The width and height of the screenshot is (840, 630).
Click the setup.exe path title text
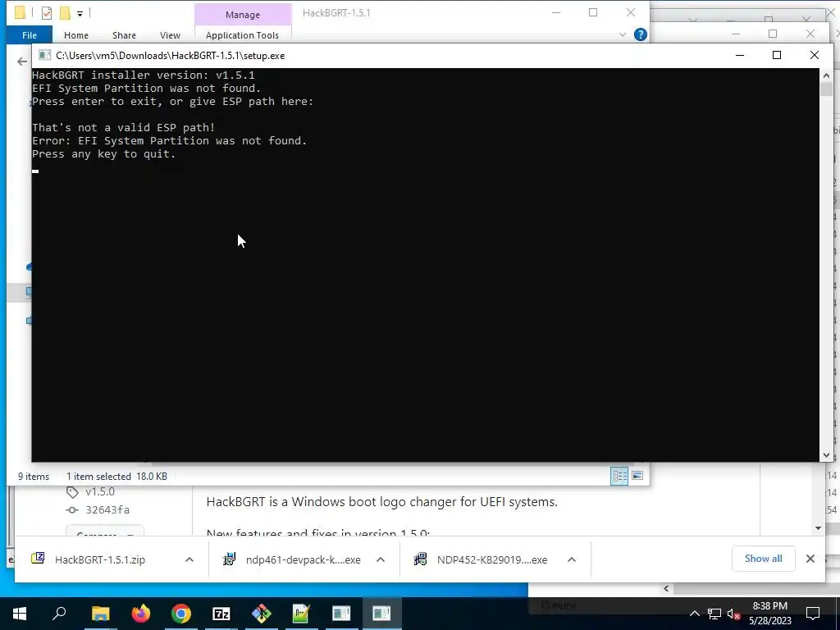[x=171, y=56]
